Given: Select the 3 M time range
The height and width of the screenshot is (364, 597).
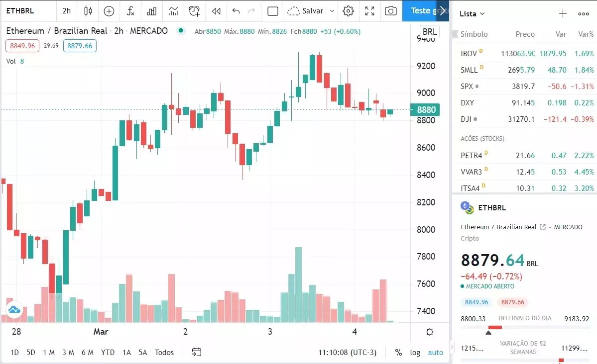Looking at the screenshot, I should pyautogui.click(x=68, y=352).
